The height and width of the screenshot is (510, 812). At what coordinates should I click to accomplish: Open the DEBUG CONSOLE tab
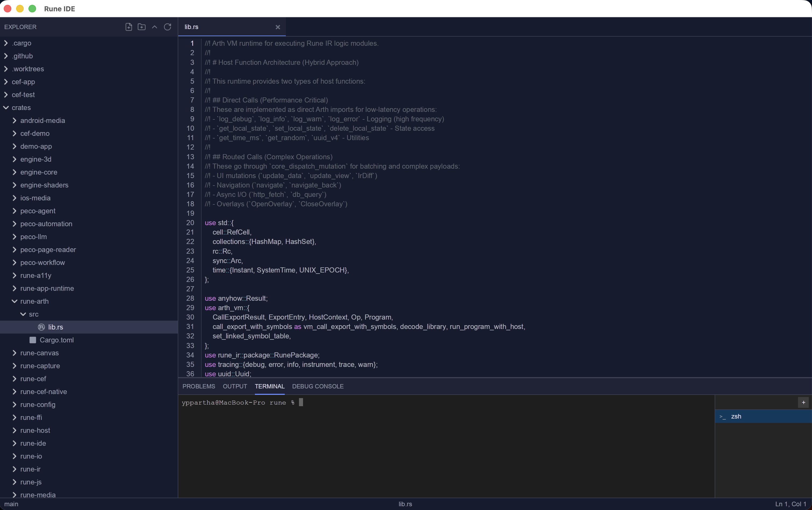[x=318, y=386]
